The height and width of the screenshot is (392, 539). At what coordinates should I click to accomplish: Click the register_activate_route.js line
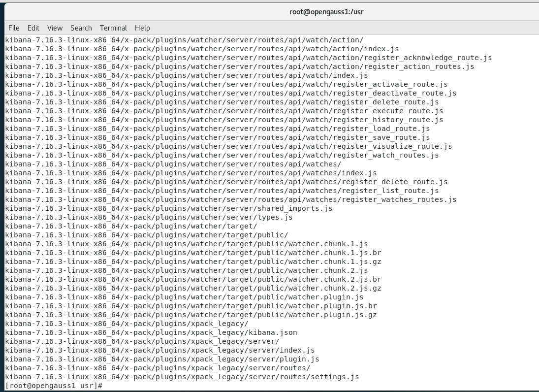point(226,84)
